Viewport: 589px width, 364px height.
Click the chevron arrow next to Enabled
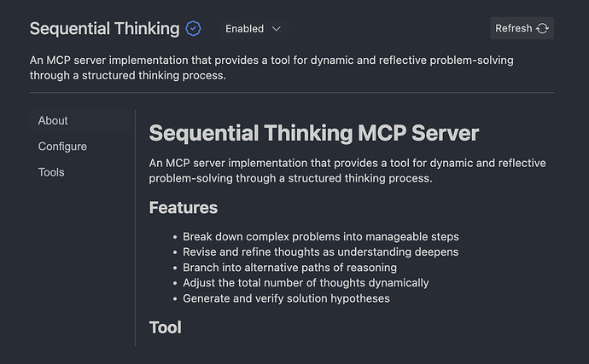point(276,28)
